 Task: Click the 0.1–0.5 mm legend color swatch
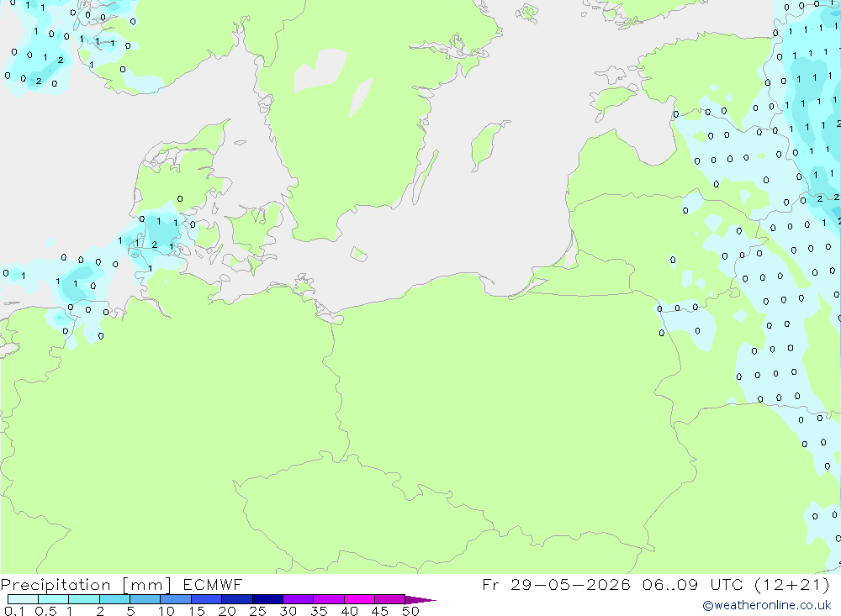pyautogui.click(x=23, y=599)
